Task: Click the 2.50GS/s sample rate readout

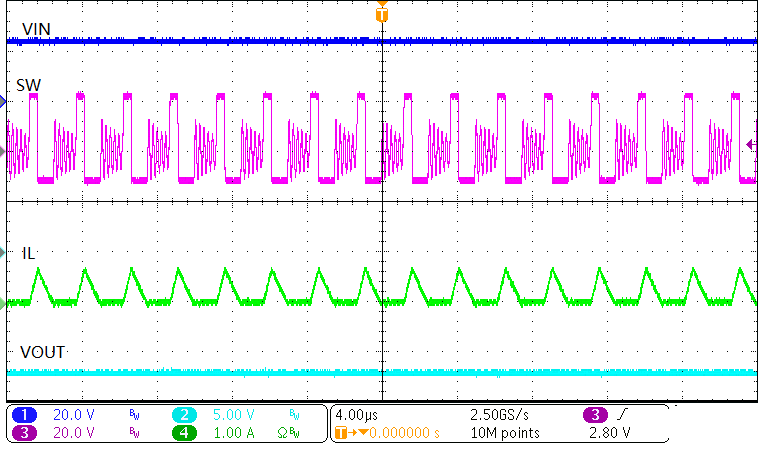Action: [x=499, y=415]
